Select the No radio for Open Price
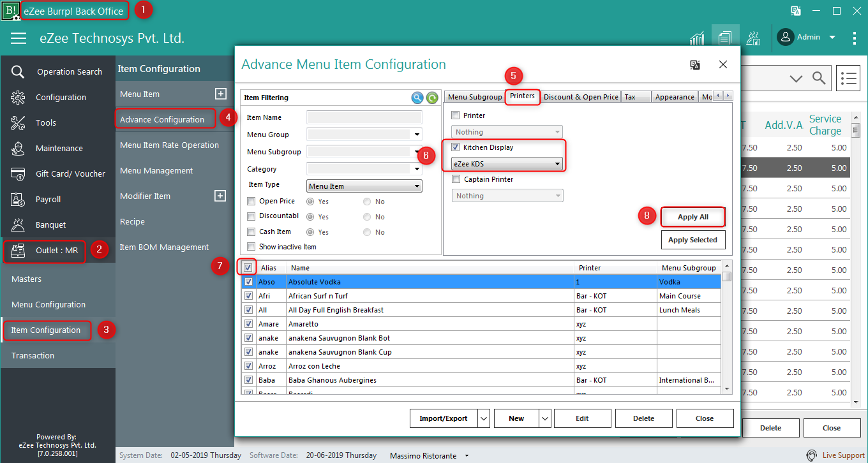868x463 pixels. click(x=367, y=202)
